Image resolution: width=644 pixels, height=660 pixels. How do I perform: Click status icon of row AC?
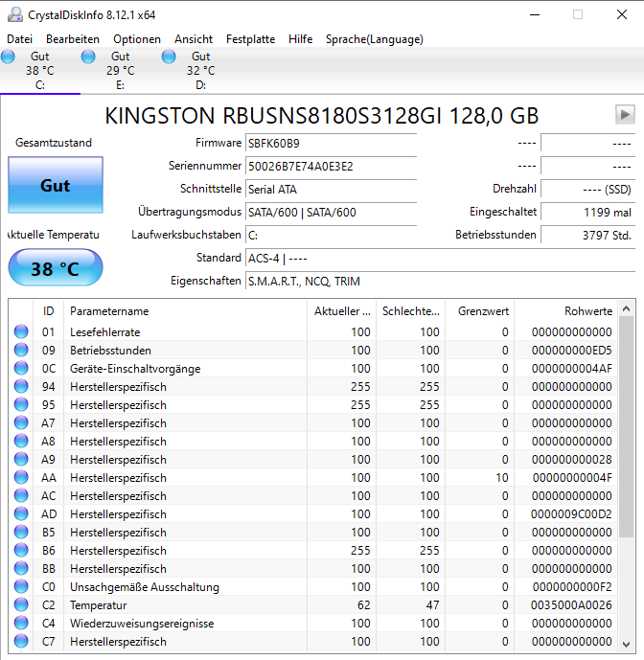tap(21, 495)
